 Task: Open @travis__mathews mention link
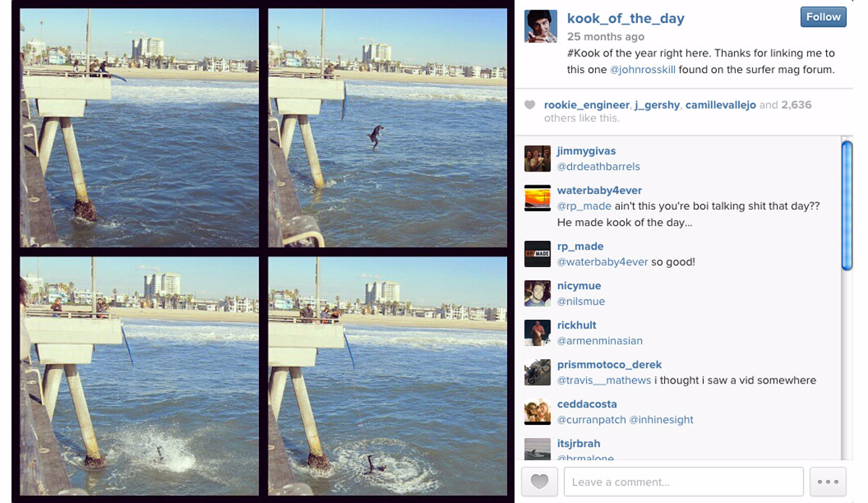tap(604, 380)
